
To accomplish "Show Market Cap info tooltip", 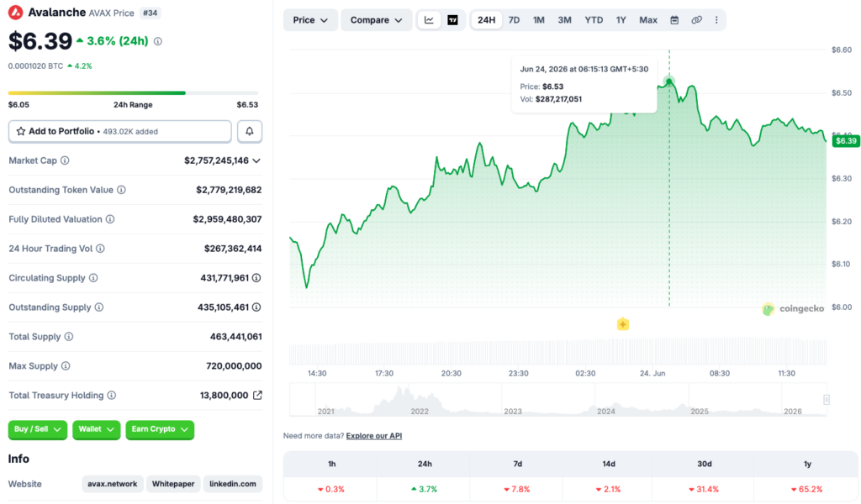I will click(65, 160).
